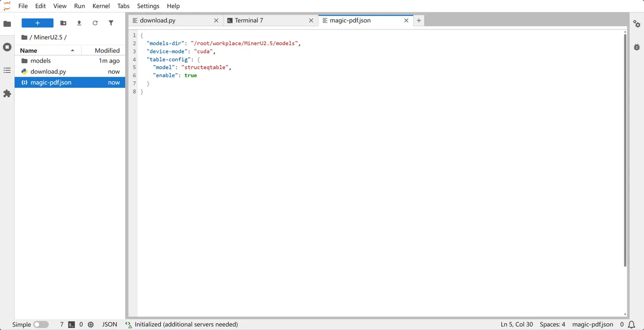The width and height of the screenshot is (644, 330).
Task: Open the View menu
Action: click(60, 6)
